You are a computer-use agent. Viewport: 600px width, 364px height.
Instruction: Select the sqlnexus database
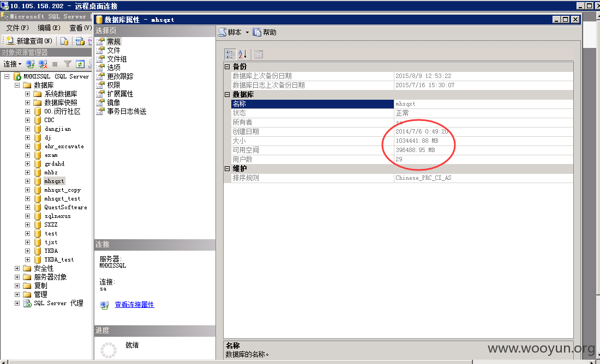tap(57, 216)
